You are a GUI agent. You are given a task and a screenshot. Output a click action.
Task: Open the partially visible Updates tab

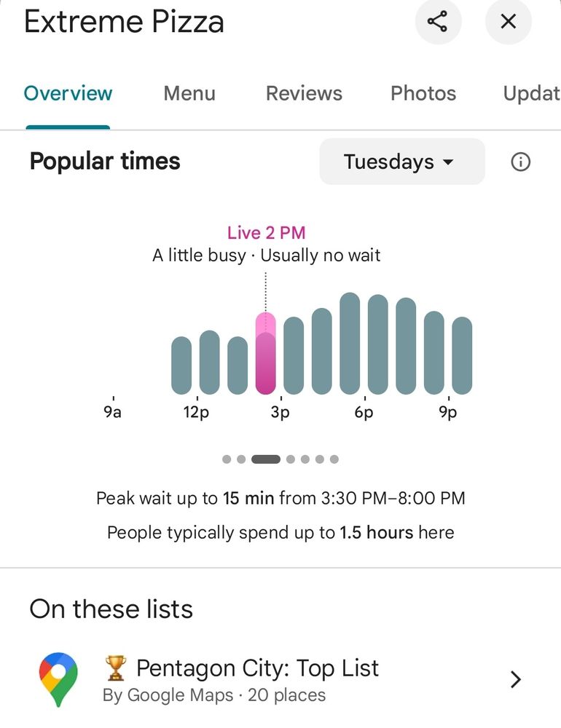click(x=532, y=93)
